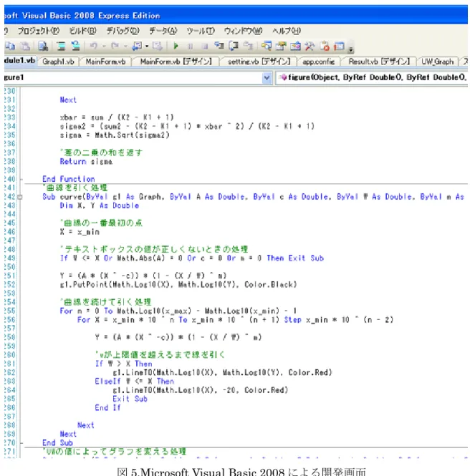
Task: Open the Object Browser toolbar icon
Action: point(295,46)
